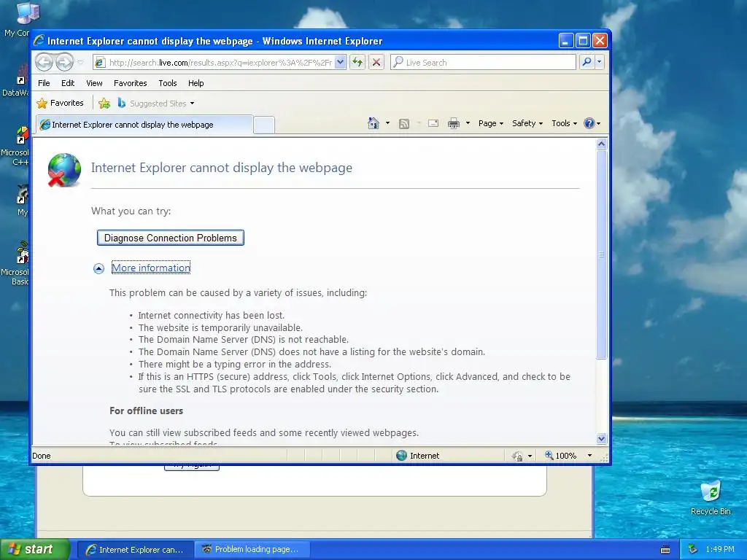Screen dimensions: 747x560
Task: Click the taskbar keyboard language icon
Action: click(665, 550)
